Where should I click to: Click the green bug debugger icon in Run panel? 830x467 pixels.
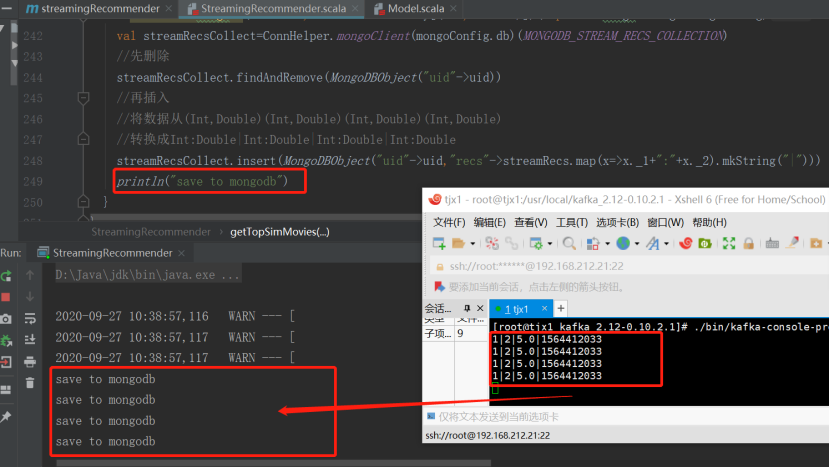pos(6,340)
